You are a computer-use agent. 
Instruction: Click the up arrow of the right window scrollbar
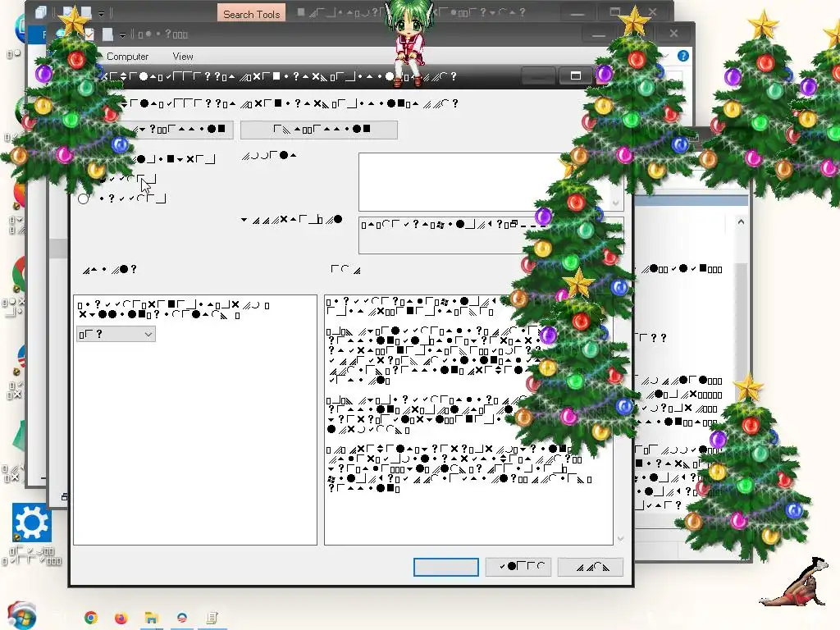pos(741,221)
